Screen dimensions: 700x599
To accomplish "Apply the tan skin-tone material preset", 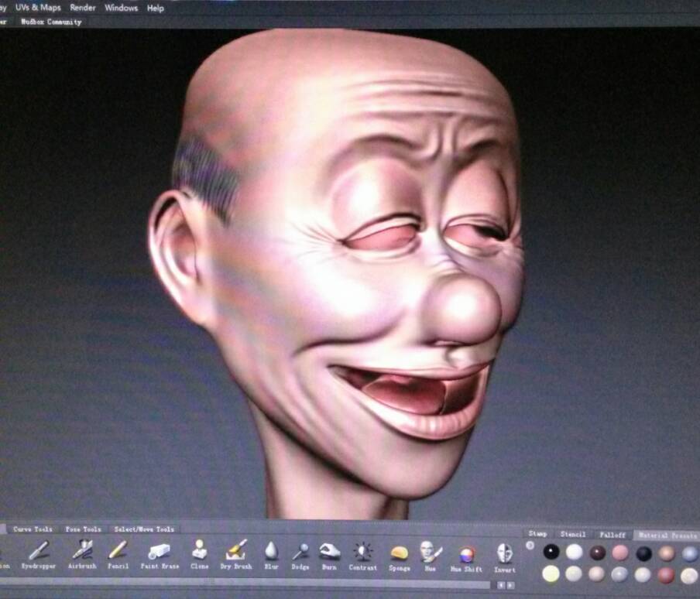I will tap(667, 553).
